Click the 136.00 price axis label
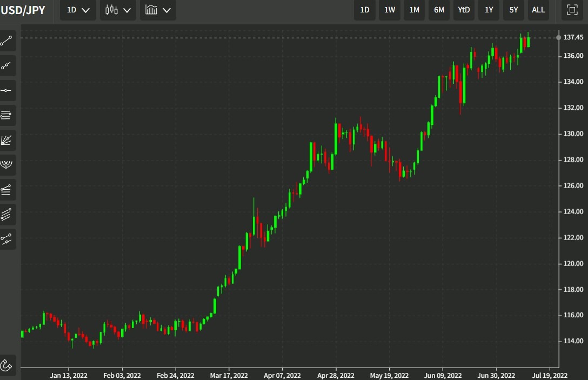The image size is (588, 380). pyautogui.click(x=573, y=56)
